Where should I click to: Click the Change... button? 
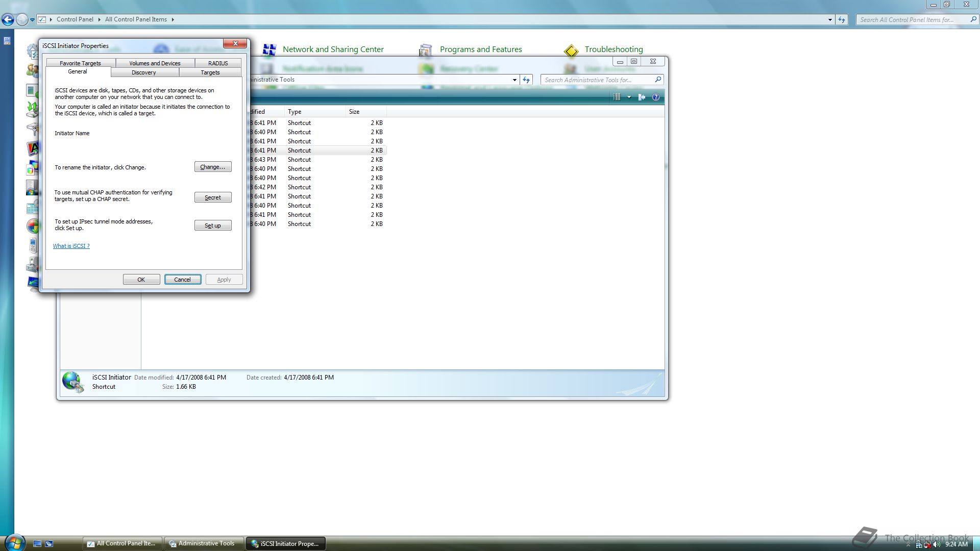click(213, 167)
